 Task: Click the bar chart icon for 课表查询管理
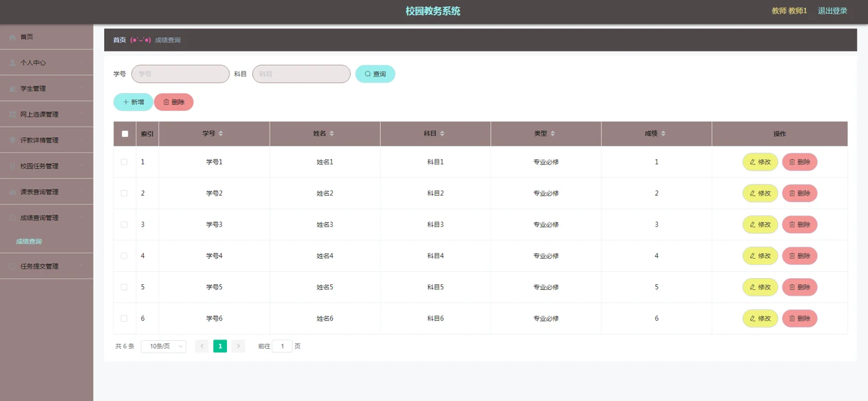(x=13, y=192)
